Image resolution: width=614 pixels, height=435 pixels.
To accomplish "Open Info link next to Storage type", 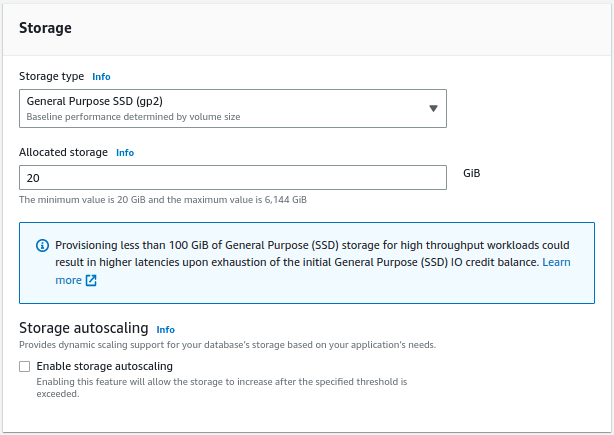I will [101, 77].
